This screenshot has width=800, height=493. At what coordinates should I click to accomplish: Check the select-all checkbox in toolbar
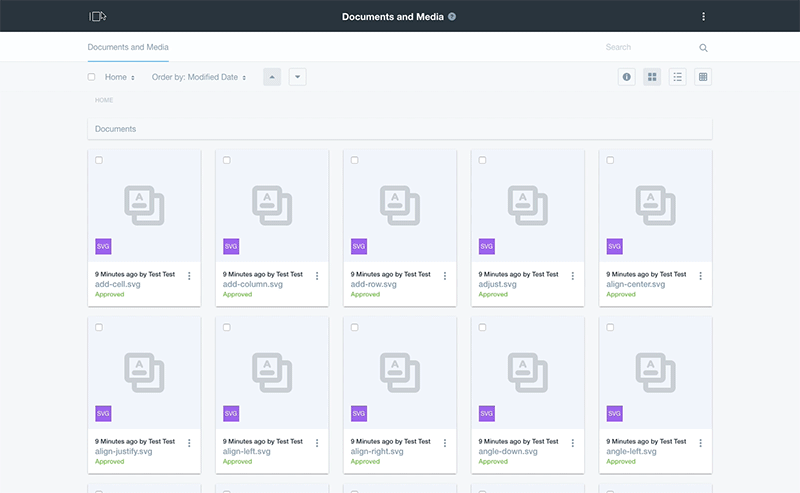pos(91,77)
